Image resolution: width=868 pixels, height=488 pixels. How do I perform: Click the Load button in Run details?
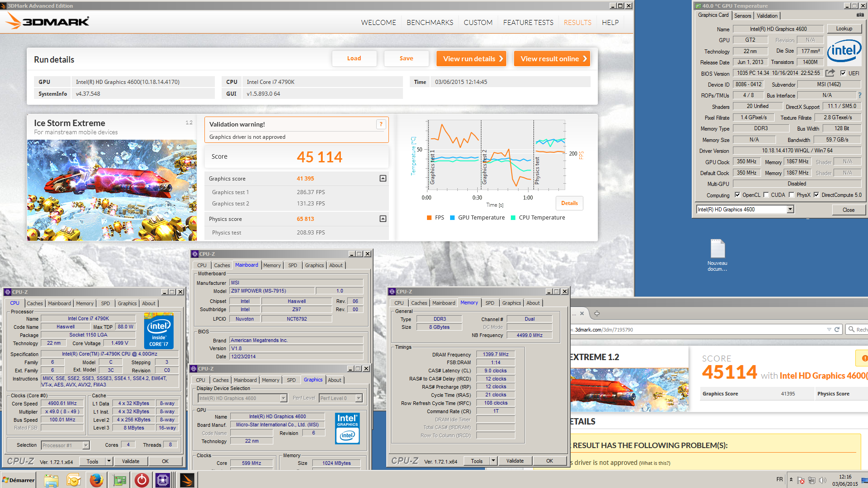354,59
